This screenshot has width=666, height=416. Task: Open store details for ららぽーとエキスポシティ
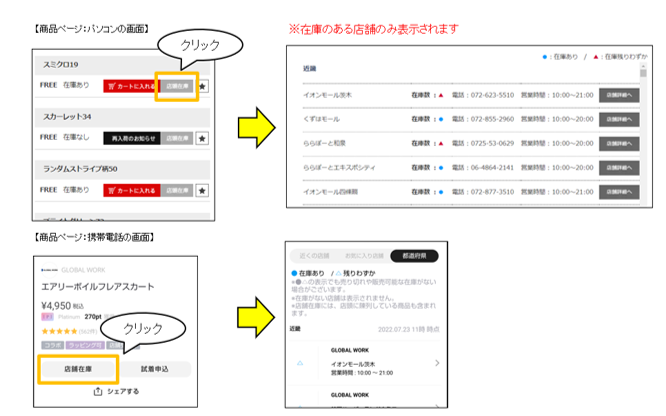point(619,167)
